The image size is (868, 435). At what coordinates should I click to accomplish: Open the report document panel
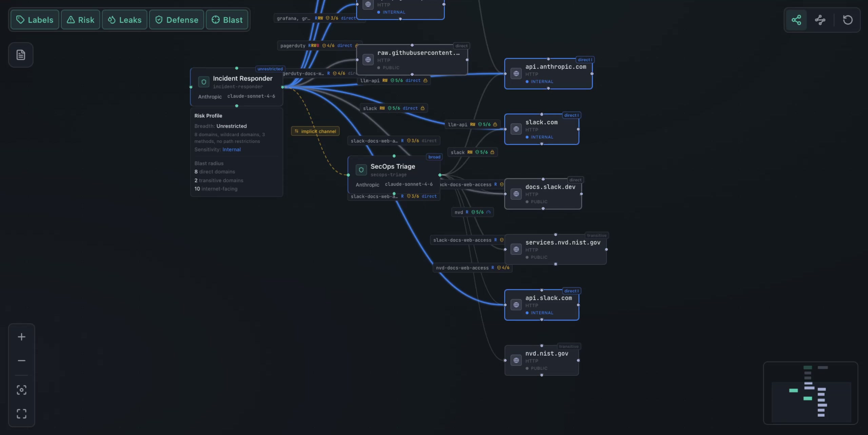(21, 55)
